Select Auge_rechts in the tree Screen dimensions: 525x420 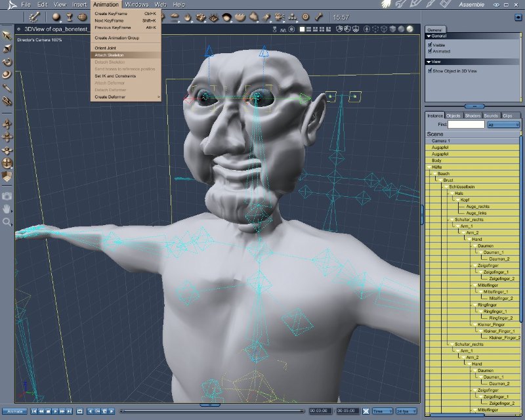478,207
